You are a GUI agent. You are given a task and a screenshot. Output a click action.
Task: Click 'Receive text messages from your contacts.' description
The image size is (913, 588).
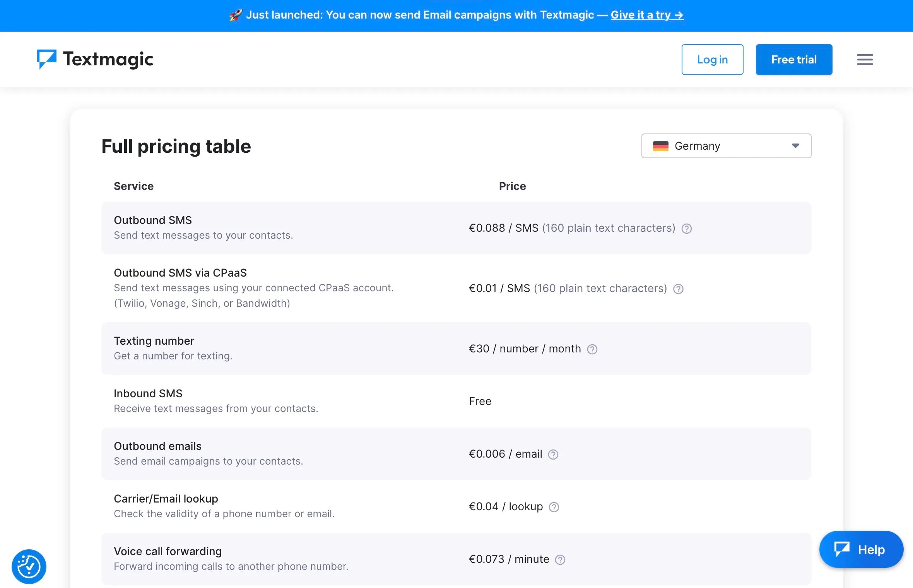click(x=216, y=409)
